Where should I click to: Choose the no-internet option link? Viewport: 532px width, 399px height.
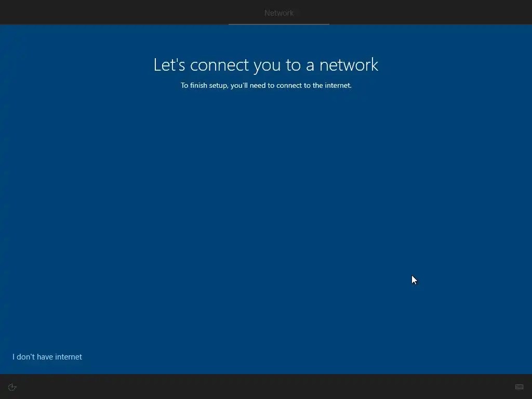[47, 357]
